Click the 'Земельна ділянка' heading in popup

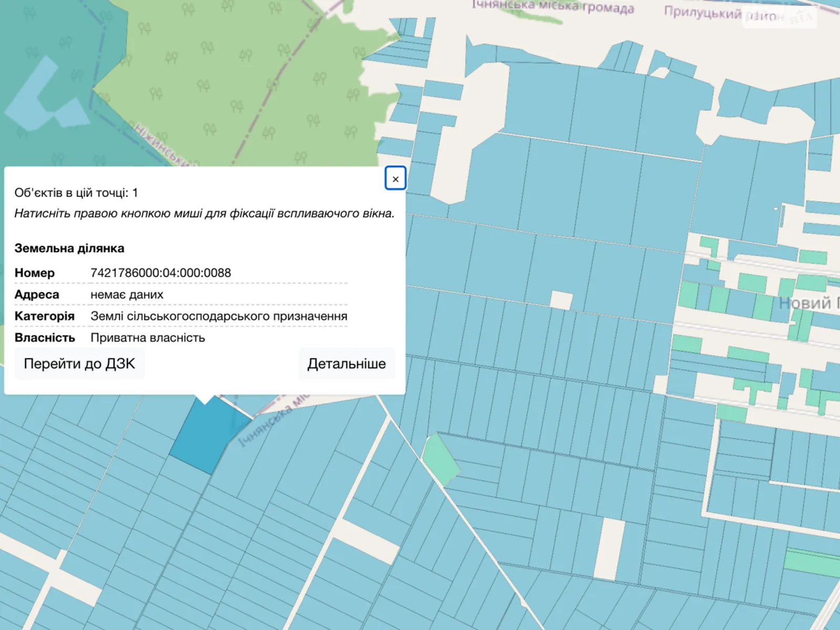[x=69, y=248]
